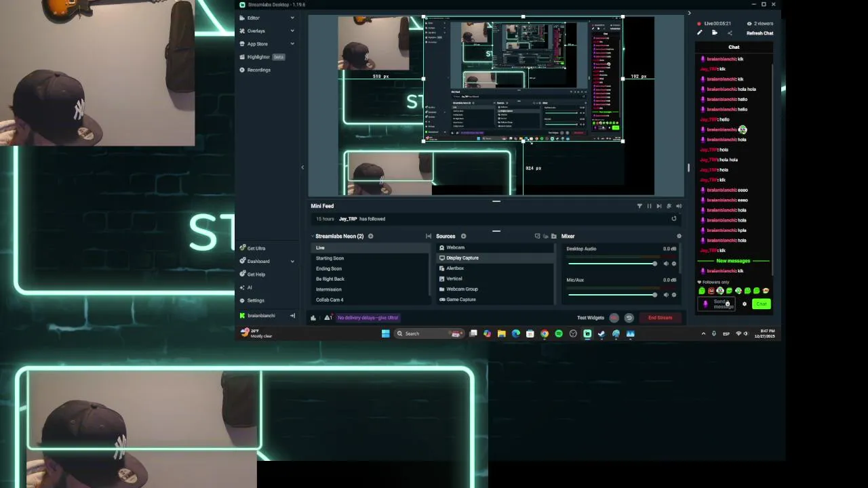Screen dimensions: 868x488
Task: Toggle the replay buffer button
Action: coord(629,318)
